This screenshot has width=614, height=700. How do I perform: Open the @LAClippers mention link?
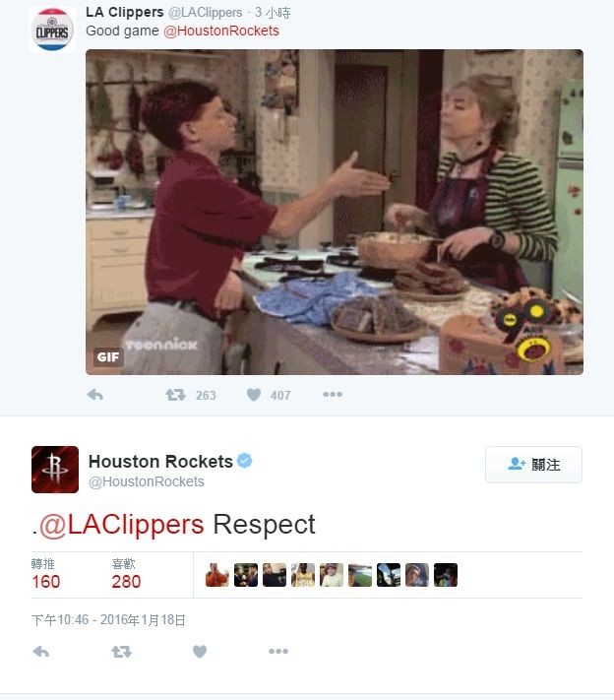tap(121, 524)
